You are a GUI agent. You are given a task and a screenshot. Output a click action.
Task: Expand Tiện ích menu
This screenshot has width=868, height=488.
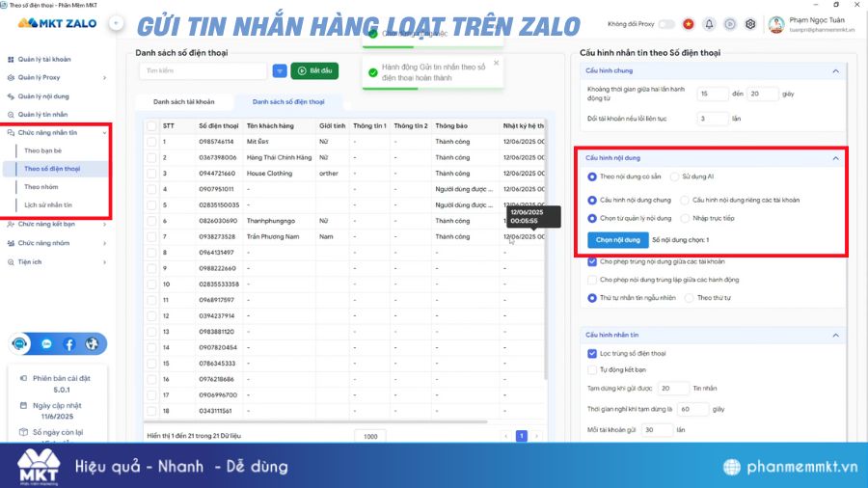pyautogui.click(x=104, y=261)
